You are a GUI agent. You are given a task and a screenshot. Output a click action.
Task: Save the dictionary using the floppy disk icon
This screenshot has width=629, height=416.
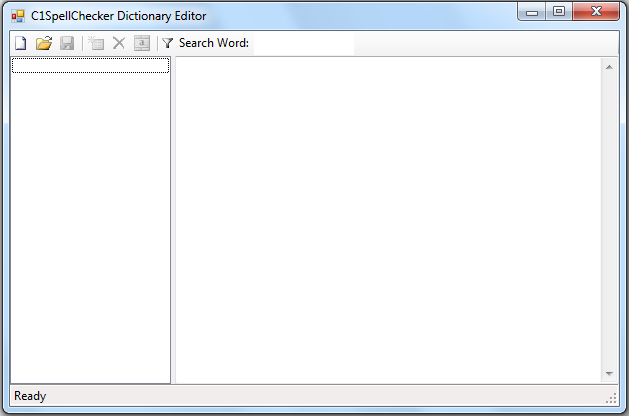pyautogui.click(x=67, y=44)
